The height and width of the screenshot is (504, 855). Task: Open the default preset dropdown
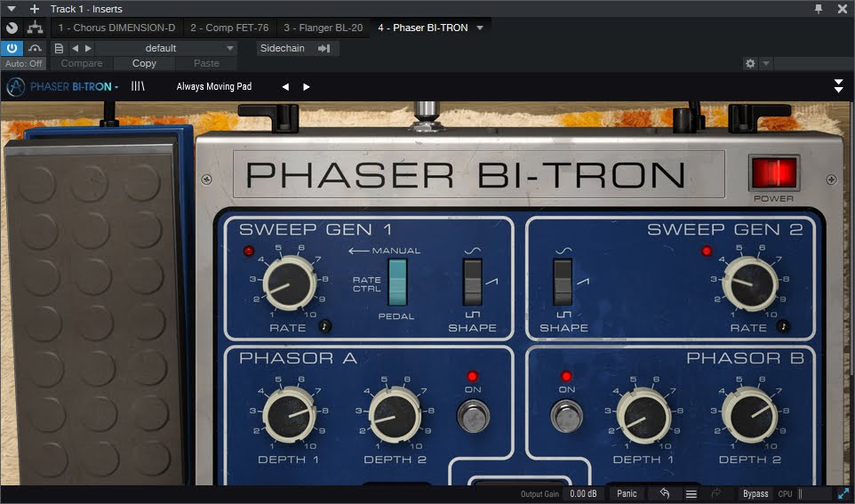[166, 48]
